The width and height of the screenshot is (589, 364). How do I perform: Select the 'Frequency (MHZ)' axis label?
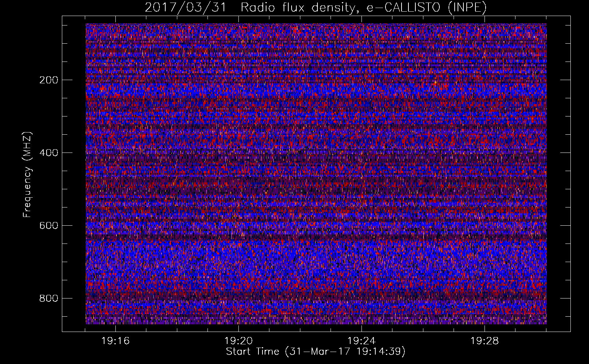tap(27, 174)
